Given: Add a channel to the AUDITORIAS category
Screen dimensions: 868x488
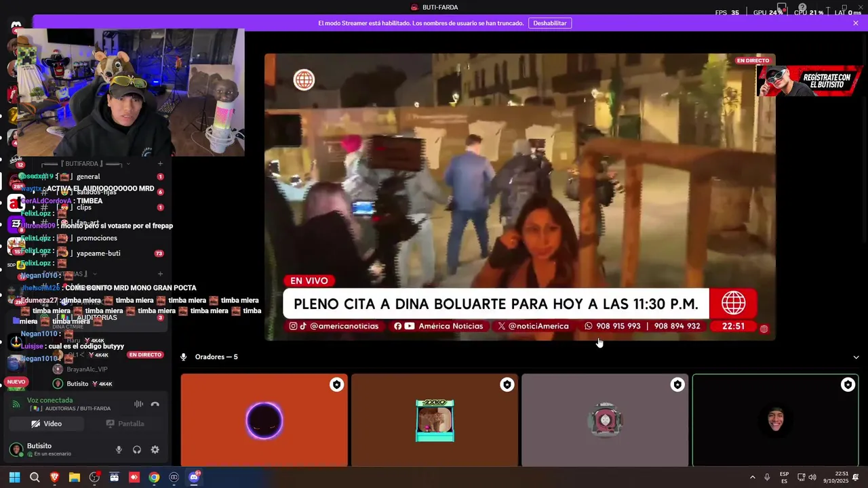Looking at the screenshot, I should pos(160,274).
